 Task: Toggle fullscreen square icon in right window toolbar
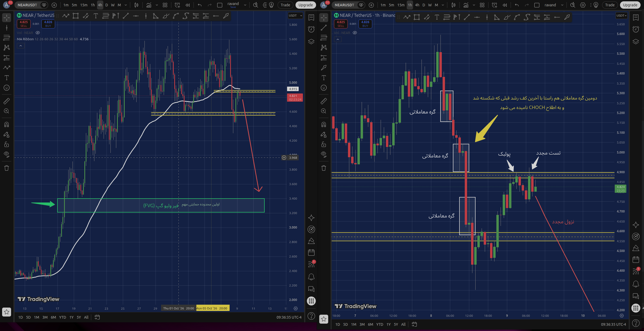[x=537, y=5]
